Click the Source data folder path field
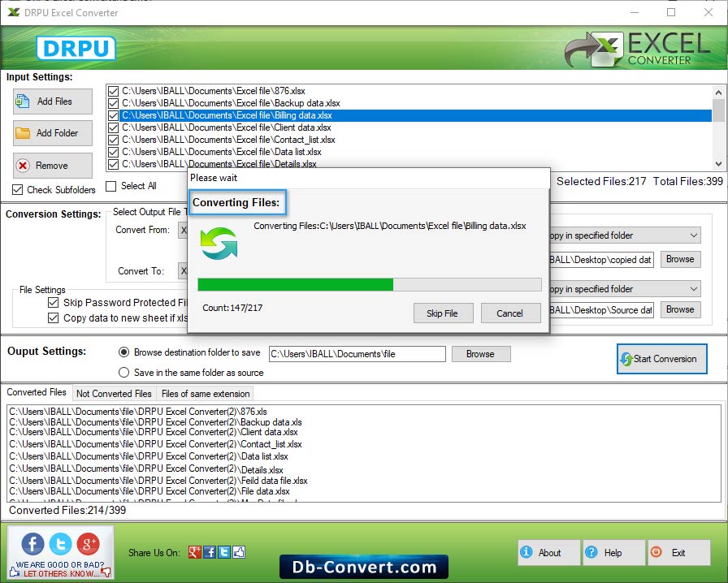Screen dimensions: 728x583 [x=601, y=310]
